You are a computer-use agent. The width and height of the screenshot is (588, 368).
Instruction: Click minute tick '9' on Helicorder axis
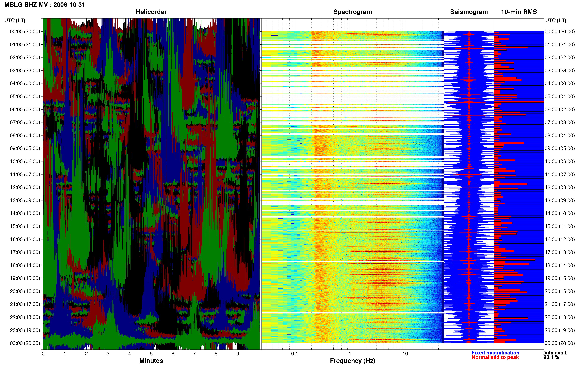pyautogui.click(x=237, y=354)
